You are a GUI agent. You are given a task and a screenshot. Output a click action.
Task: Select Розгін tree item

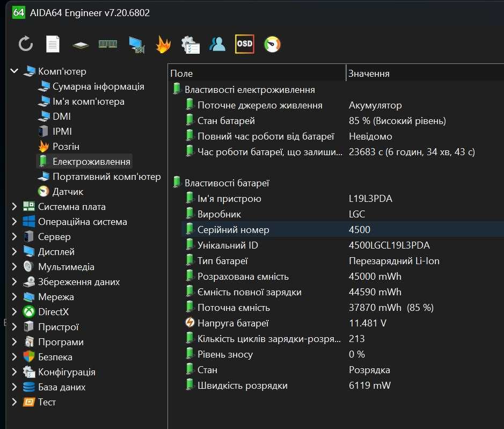59,147
